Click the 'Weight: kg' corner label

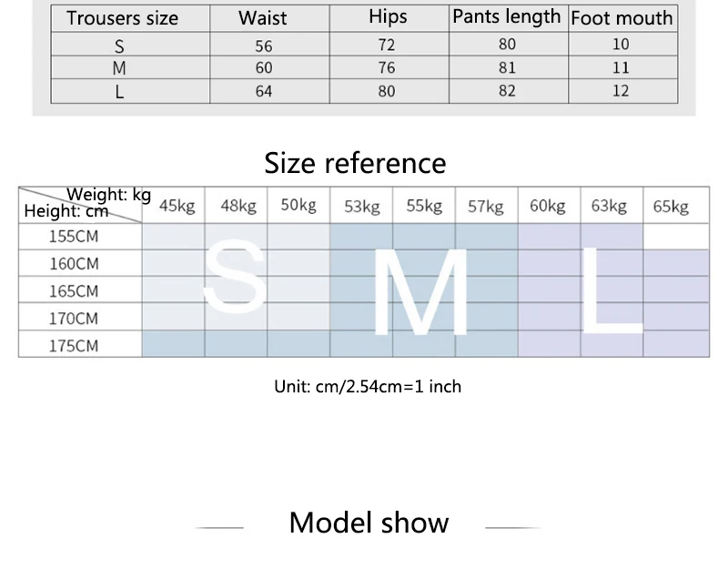point(108,194)
